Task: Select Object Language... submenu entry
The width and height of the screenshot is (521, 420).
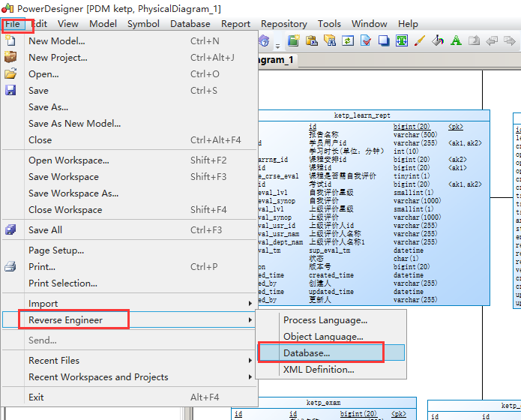Action: pos(331,337)
